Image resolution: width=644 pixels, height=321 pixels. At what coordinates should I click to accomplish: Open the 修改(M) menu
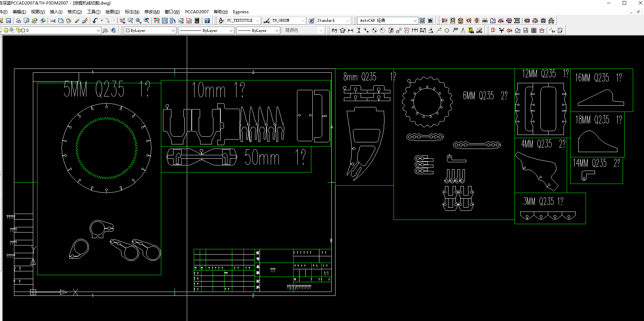tap(152, 12)
